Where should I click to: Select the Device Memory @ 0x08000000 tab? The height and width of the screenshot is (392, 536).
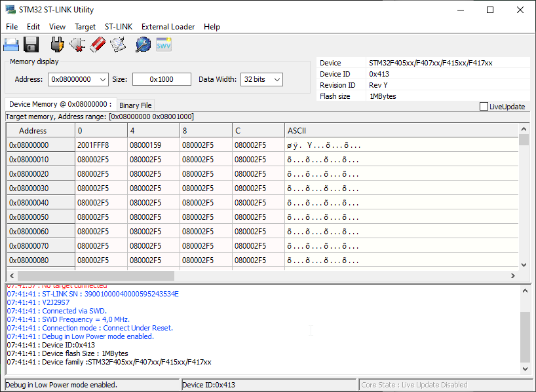coord(60,104)
